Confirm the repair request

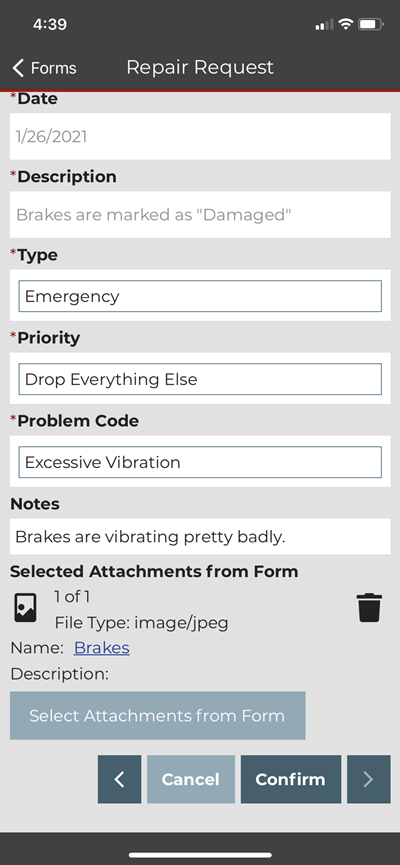[290, 779]
